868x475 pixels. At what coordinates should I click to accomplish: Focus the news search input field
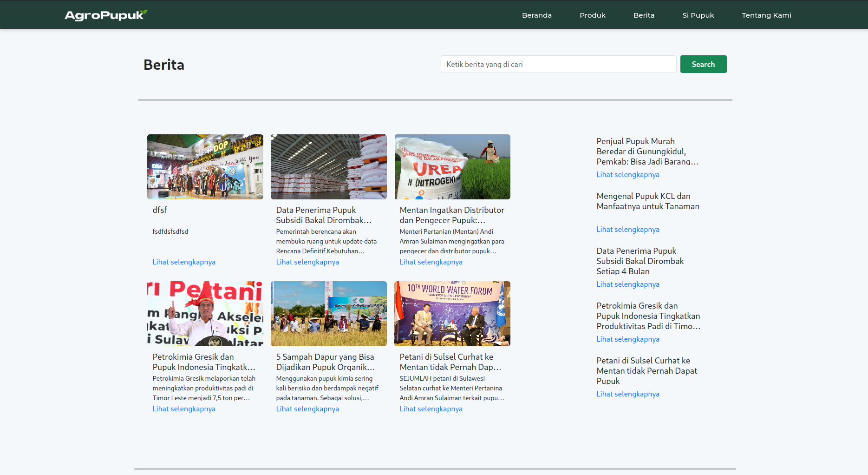coord(558,64)
